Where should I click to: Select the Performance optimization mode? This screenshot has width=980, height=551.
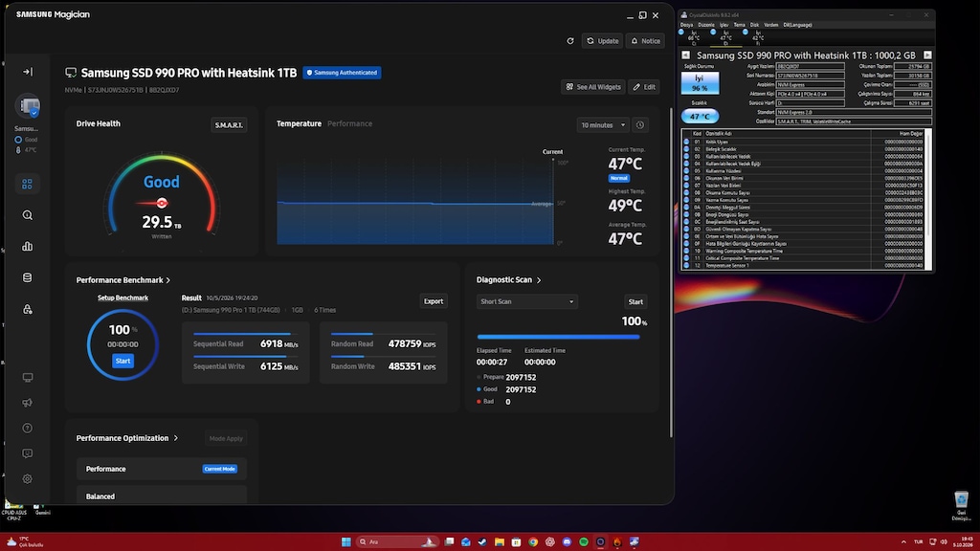[x=161, y=469]
